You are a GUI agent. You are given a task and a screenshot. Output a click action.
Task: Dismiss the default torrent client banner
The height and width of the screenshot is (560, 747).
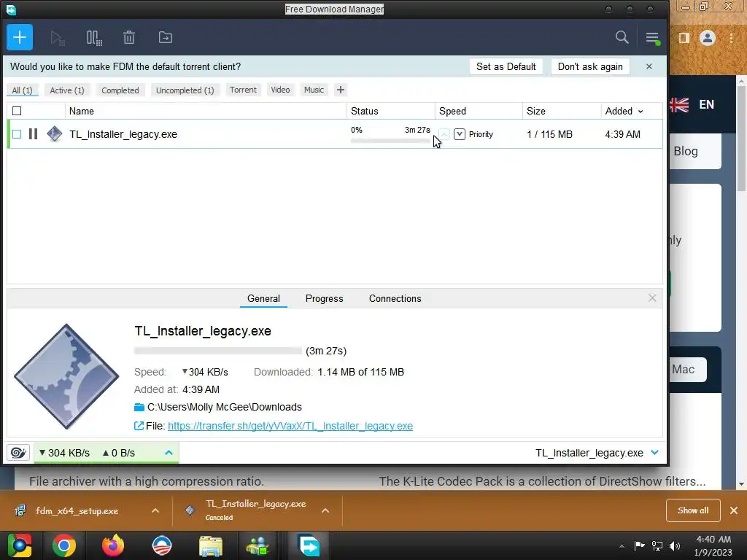pos(649,66)
